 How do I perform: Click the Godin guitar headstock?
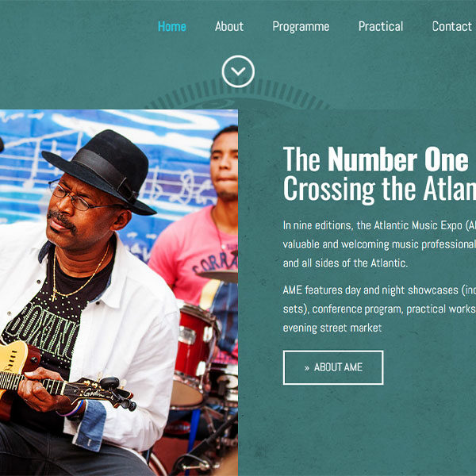105,393
